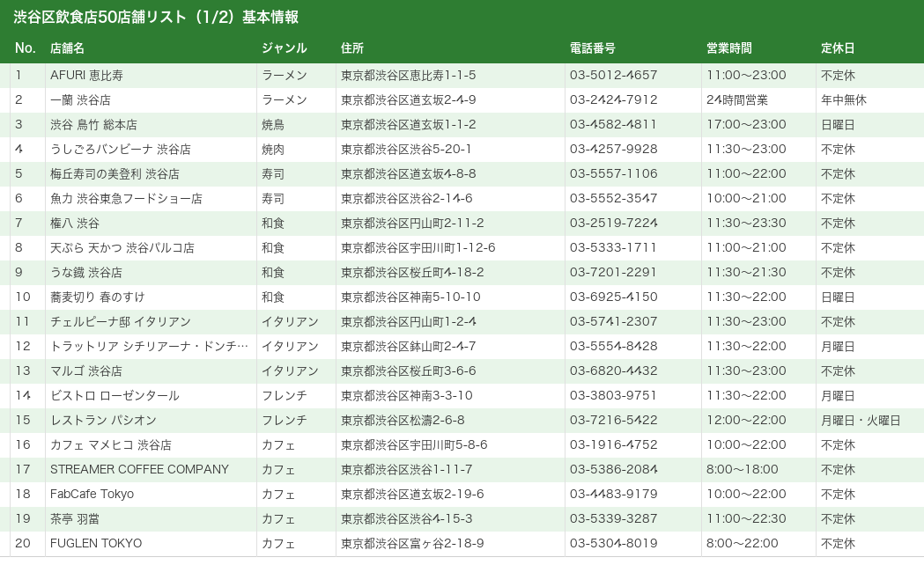Select the AFURI 恵比寿 store name cell

(86, 76)
